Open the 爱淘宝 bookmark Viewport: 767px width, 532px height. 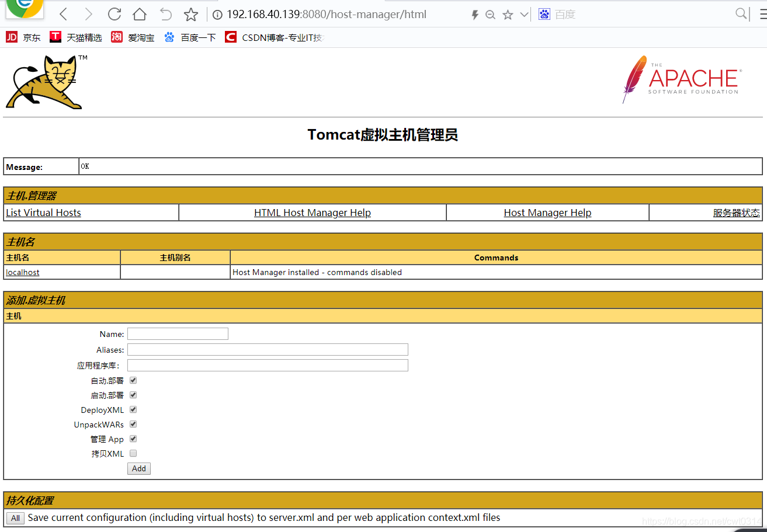coord(133,37)
